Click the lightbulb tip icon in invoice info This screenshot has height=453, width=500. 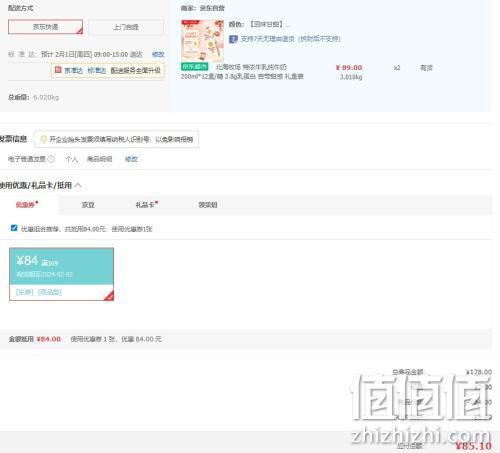43,139
